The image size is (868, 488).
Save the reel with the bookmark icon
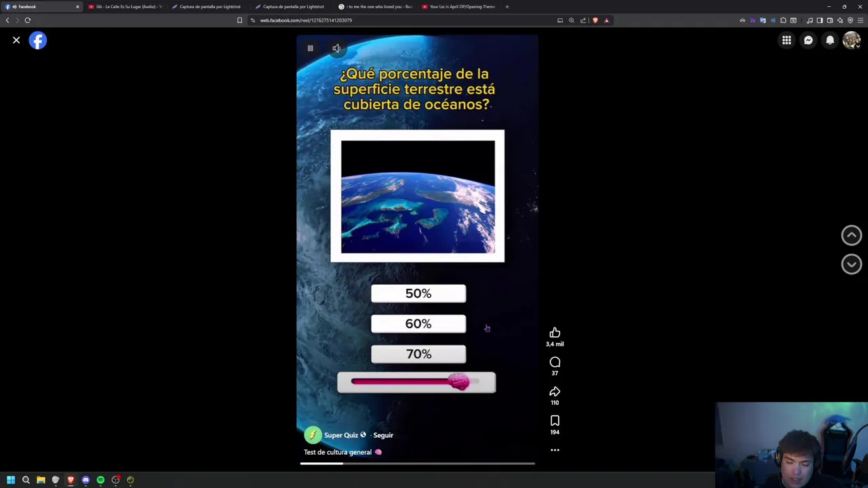click(x=555, y=421)
